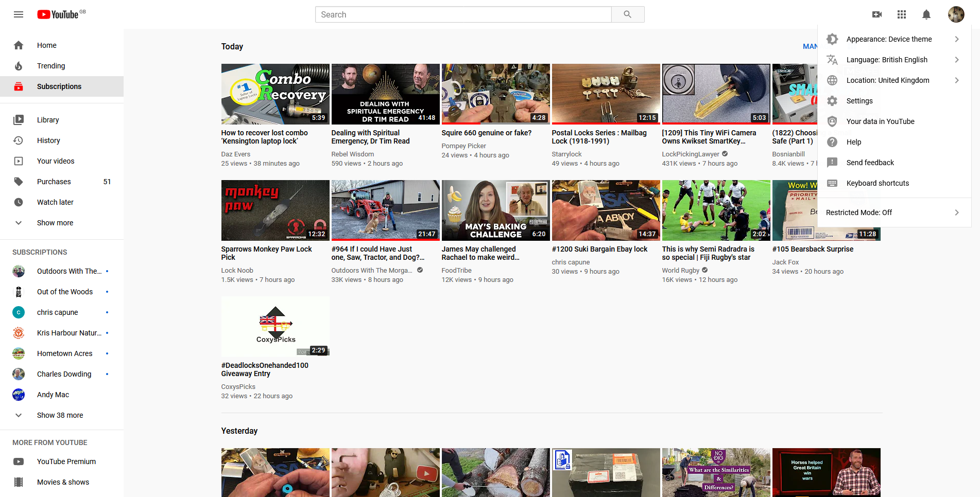Screen dimensions: 980x497
Task: Open the LockPickingLawyer channel link
Action: coord(691,154)
